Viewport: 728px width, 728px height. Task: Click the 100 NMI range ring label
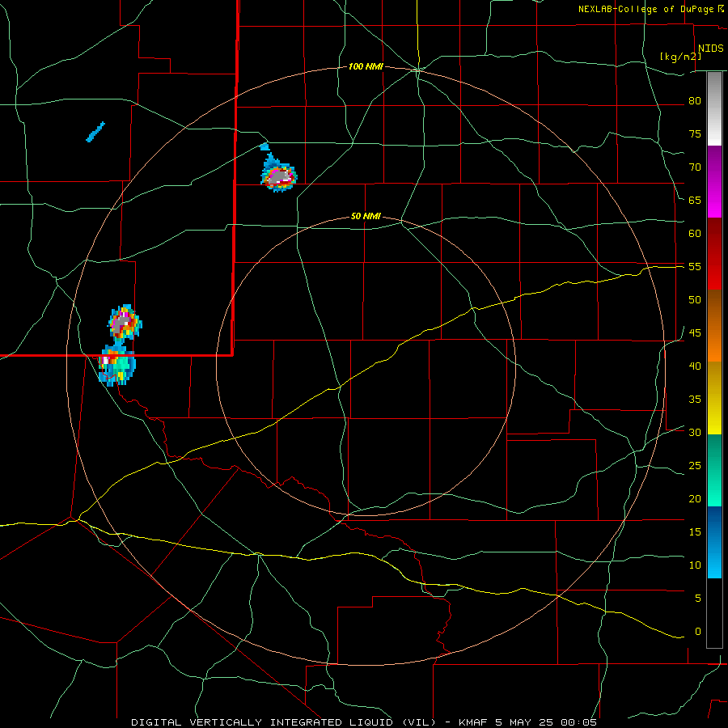366,67
